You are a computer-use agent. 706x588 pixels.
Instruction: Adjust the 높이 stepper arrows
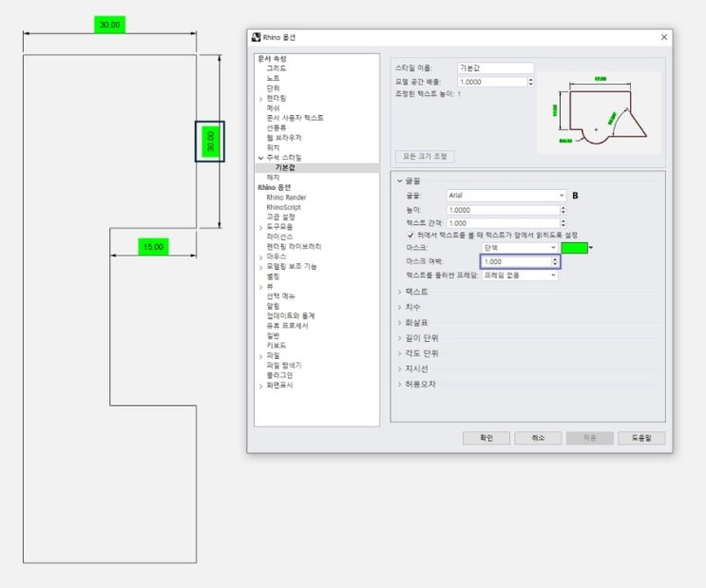[563, 210]
